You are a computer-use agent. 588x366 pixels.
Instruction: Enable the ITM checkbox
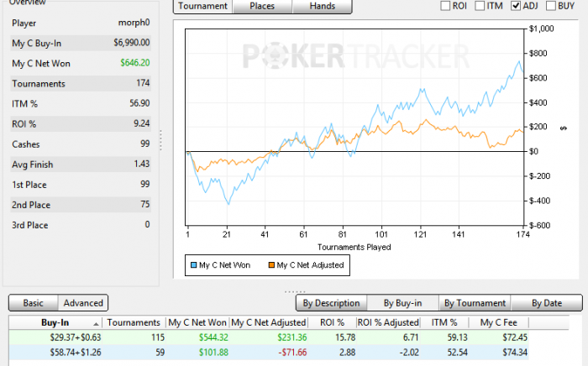coord(480,6)
